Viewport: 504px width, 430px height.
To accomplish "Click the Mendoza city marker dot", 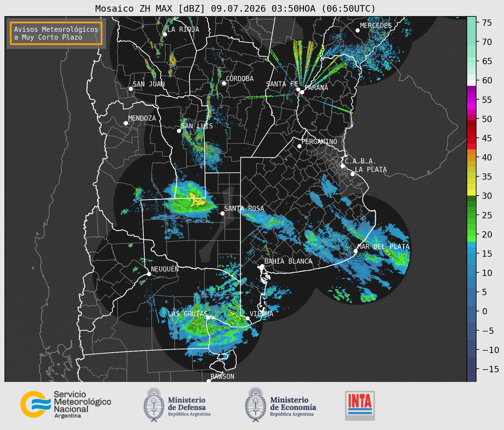I will [126, 123].
